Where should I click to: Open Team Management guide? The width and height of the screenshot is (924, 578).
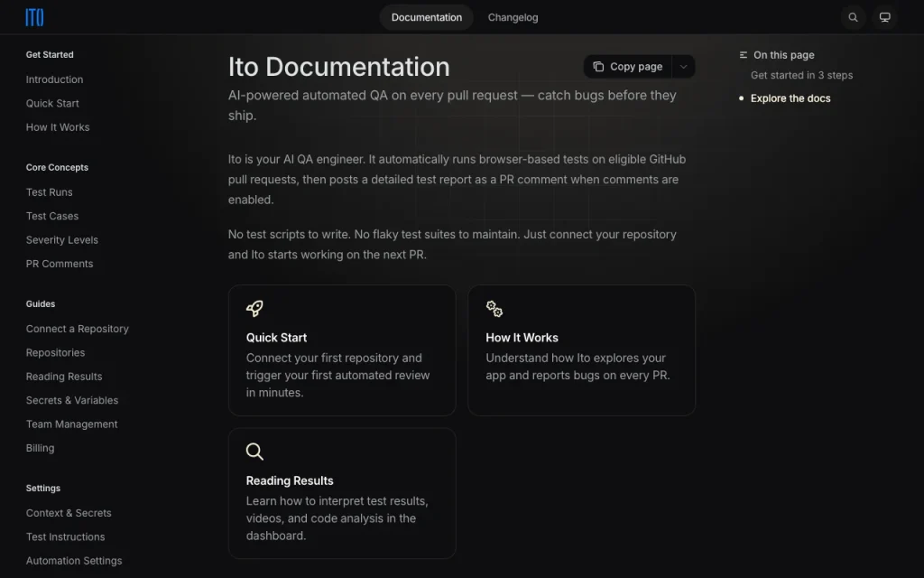coord(72,424)
